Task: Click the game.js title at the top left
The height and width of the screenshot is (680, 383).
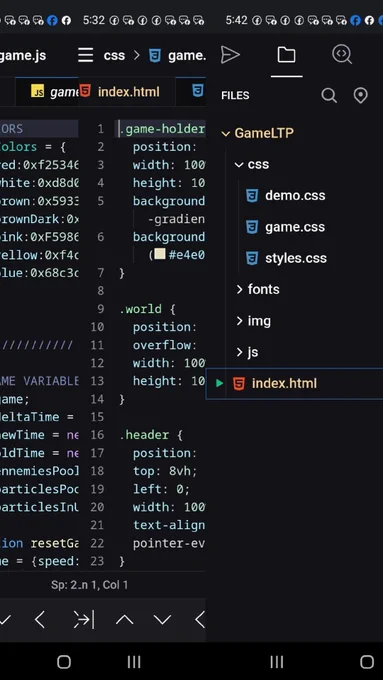Action: (23, 56)
